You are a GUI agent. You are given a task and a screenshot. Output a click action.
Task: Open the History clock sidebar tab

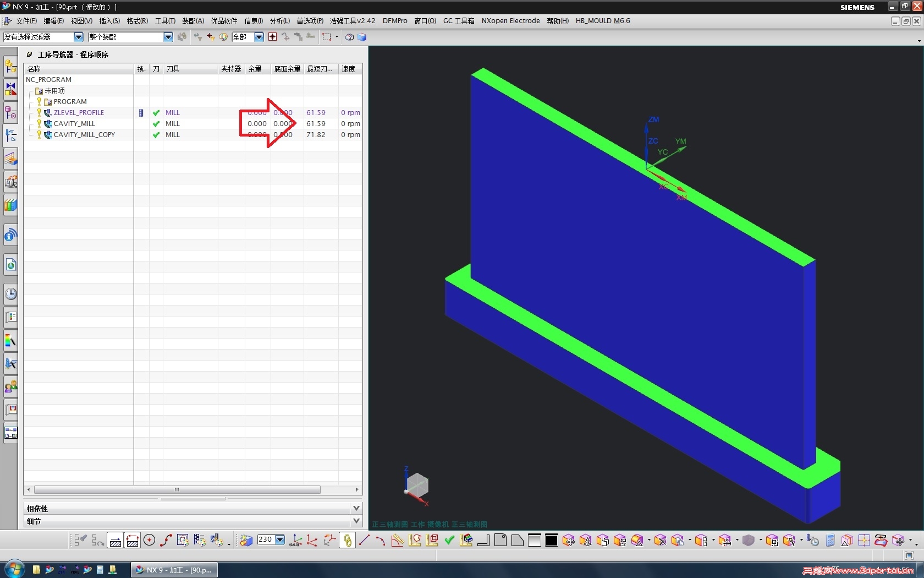(10, 293)
